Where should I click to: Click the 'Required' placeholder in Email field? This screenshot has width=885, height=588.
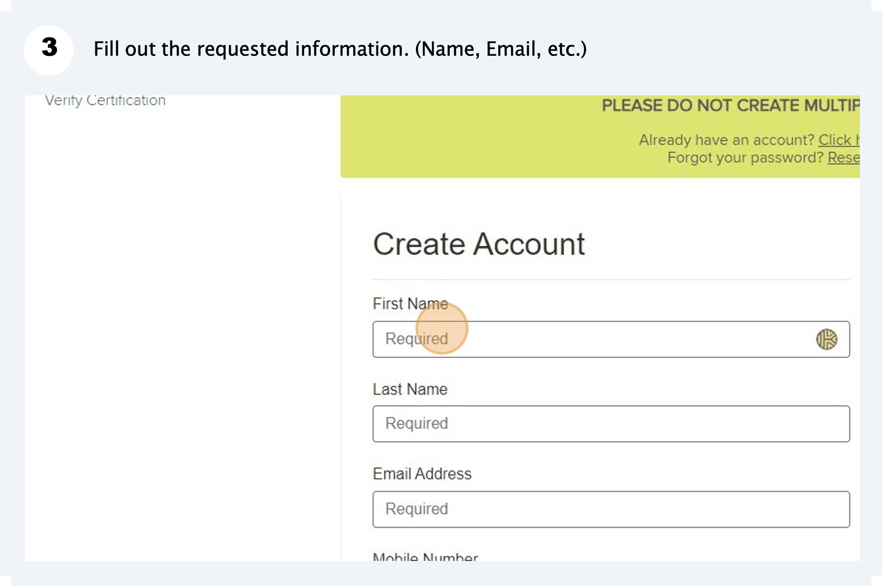click(x=415, y=509)
